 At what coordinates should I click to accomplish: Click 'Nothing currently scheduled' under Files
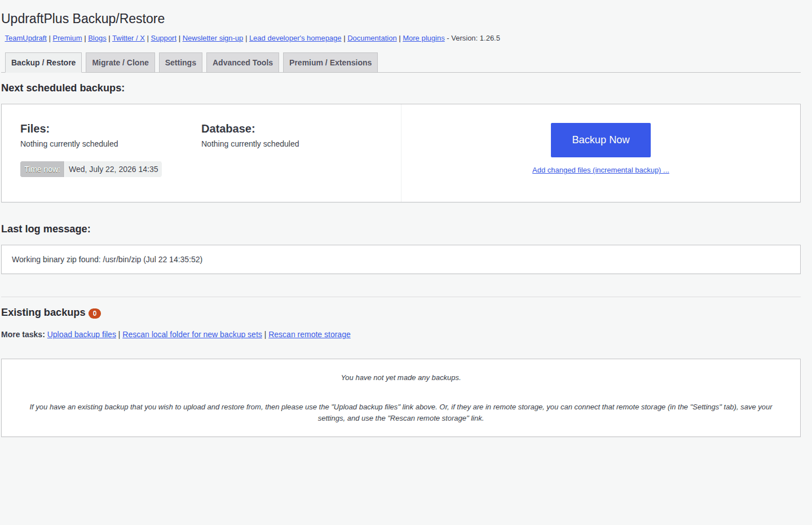(69, 144)
